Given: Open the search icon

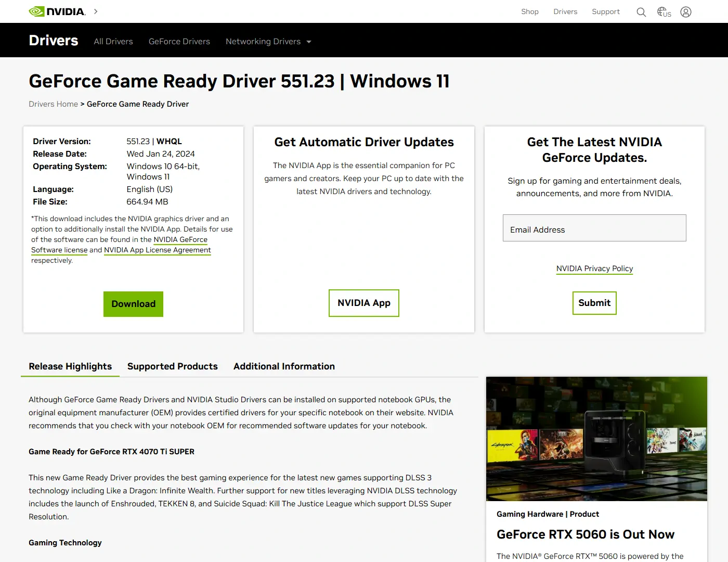Looking at the screenshot, I should click(641, 12).
